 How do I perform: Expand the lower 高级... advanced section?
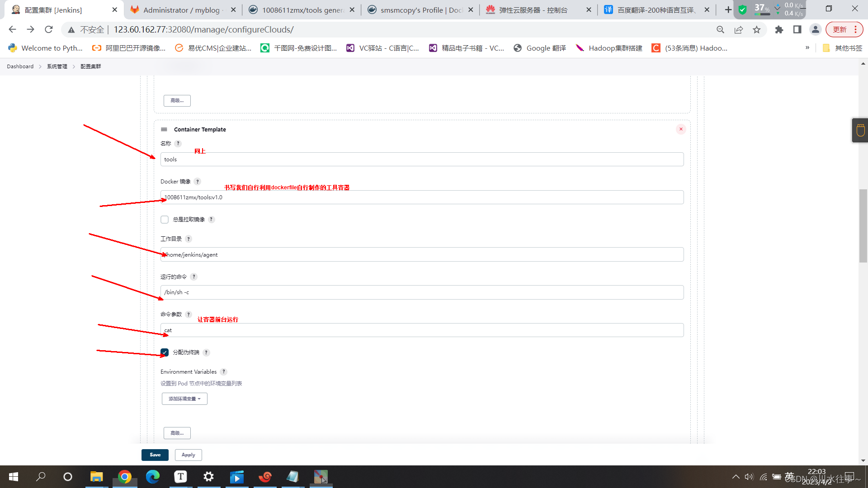[x=177, y=433]
